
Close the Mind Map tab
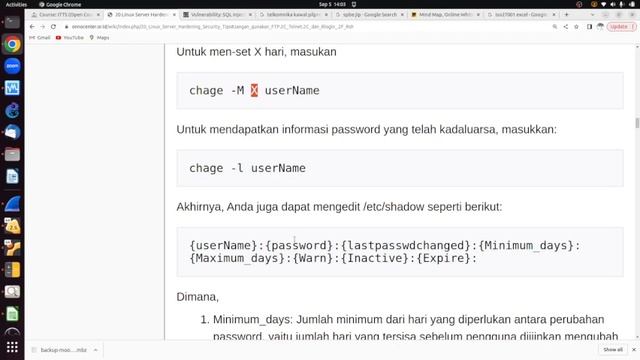click(478, 15)
